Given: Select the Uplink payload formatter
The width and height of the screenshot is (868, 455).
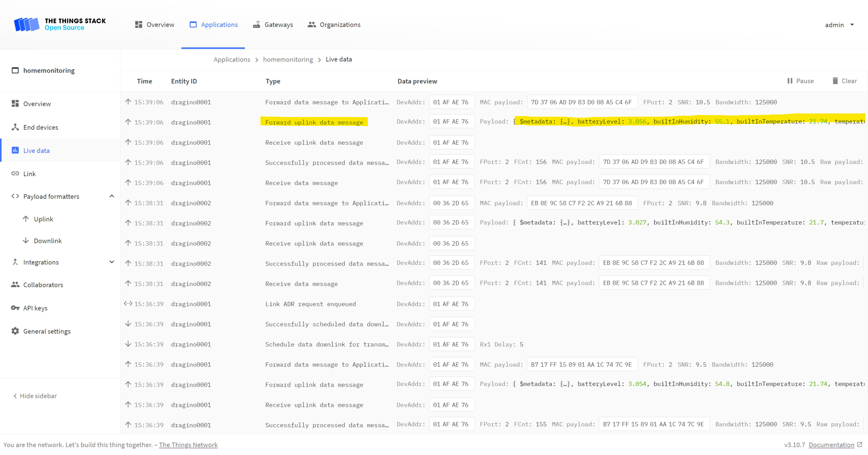Looking at the screenshot, I should (x=43, y=219).
